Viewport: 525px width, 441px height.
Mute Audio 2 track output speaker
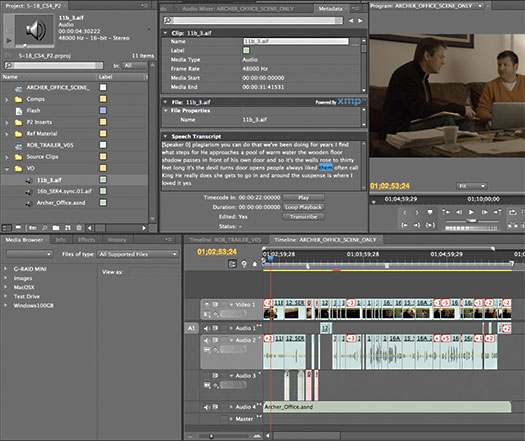pos(207,340)
